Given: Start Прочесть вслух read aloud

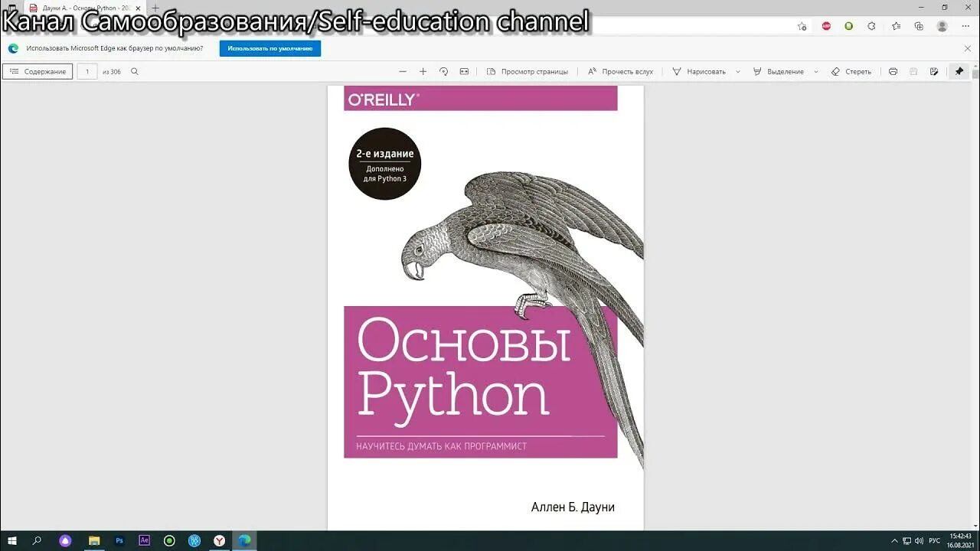Looking at the screenshot, I should tap(620, 71).
